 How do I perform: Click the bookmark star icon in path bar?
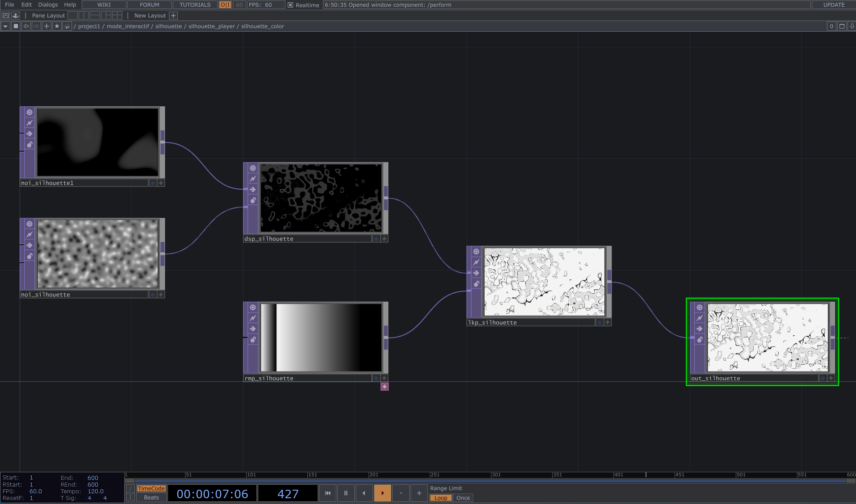pyautogui.click(x=57, y=26)
